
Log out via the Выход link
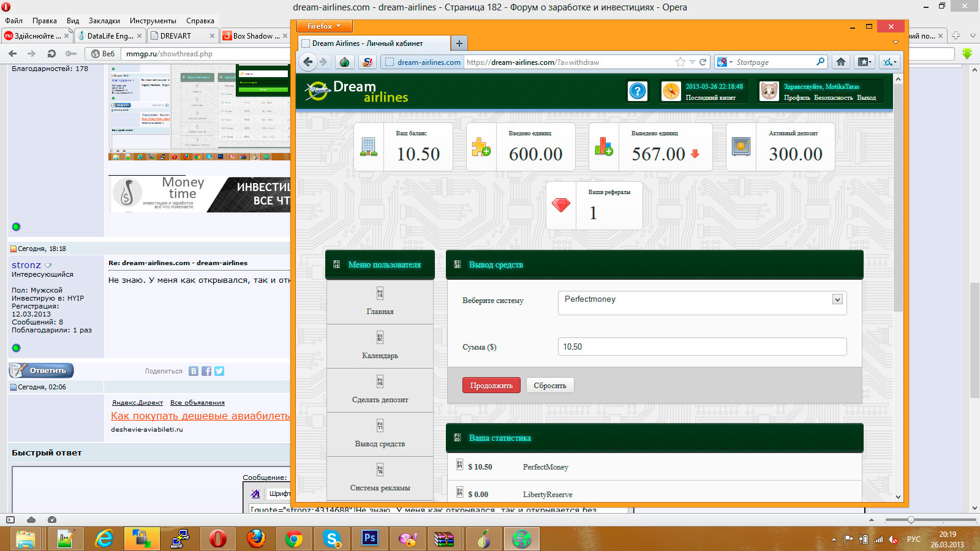866,97
